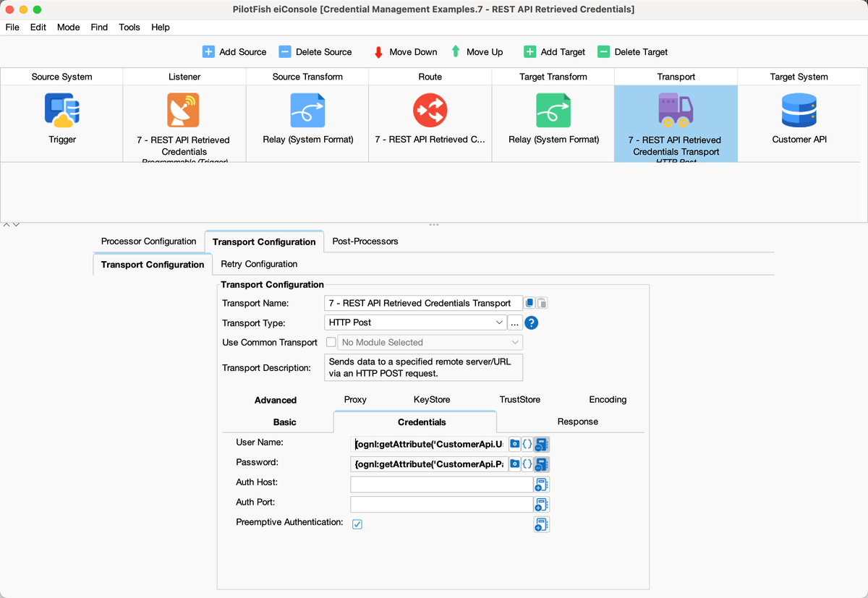868x598 pixels.
Task: Click User Name environment property minus icon
Action: coord(542,443)
